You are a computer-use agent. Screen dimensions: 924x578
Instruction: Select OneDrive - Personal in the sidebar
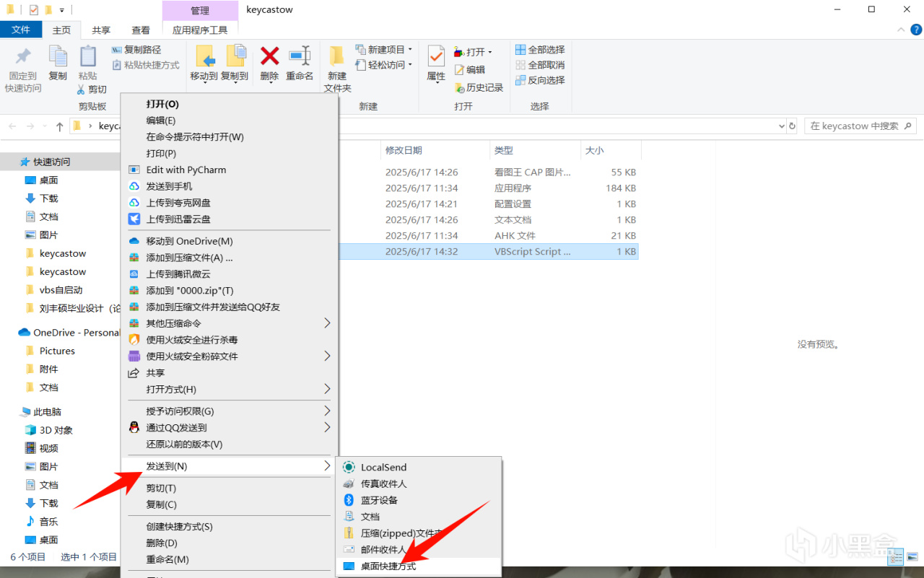pyautogui.click(x=69, y=333)
